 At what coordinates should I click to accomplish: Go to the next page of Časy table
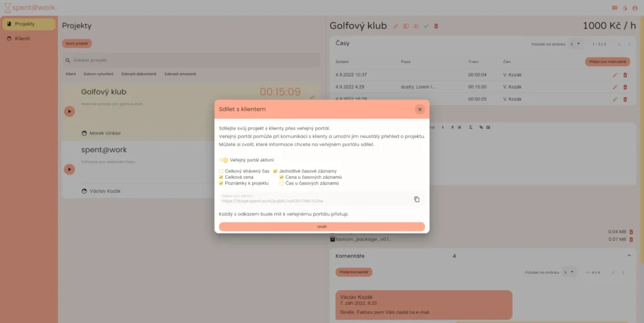(x=629, y=44)
